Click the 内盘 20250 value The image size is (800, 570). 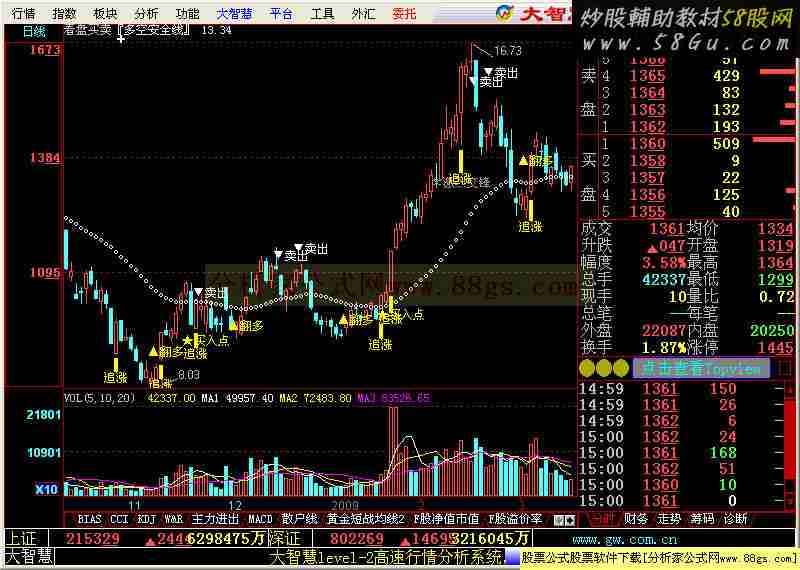(x=771, y=331)
